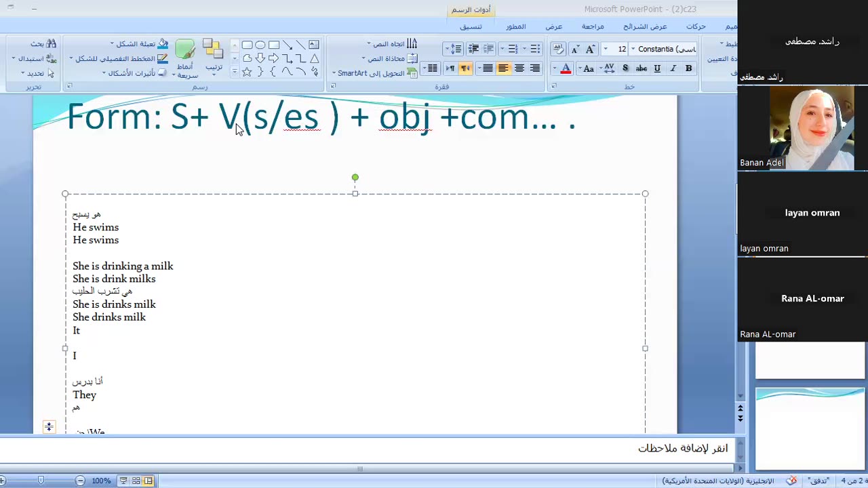Open Change Case Aa dropdown

pos(587,68)
